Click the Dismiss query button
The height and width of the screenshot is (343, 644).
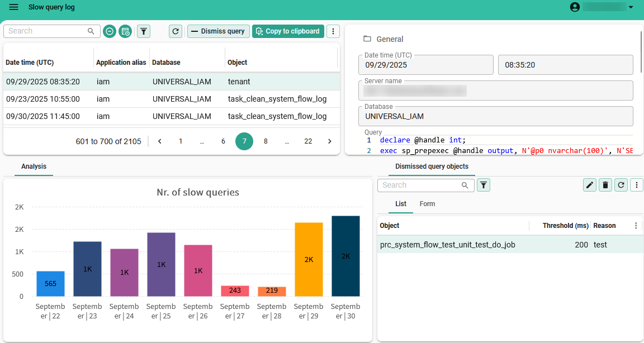point(218,31)
